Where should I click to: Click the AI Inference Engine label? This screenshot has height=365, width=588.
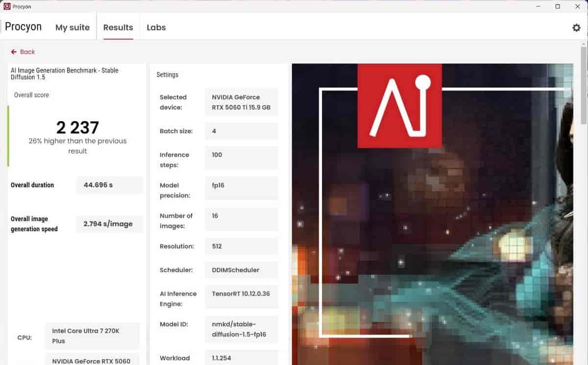[178, 299]
